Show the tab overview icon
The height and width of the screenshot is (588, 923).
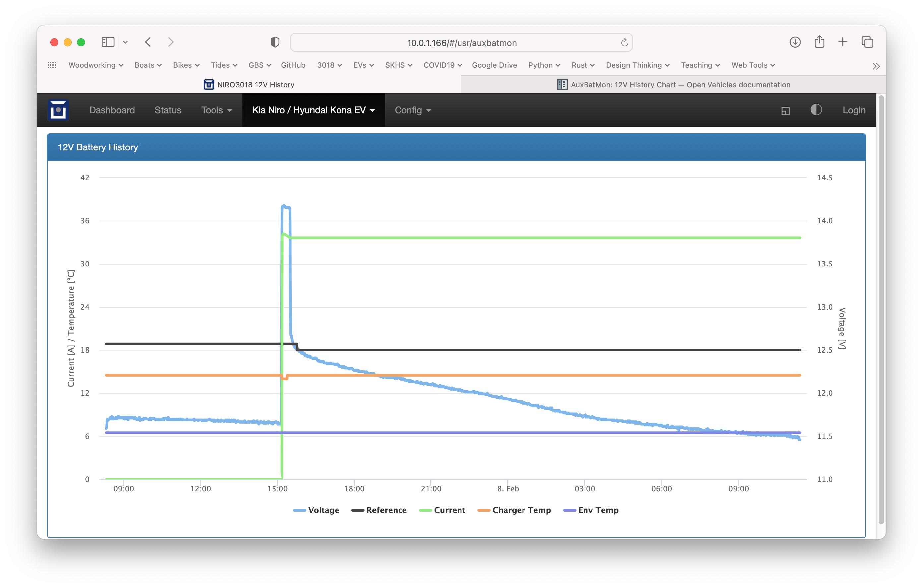click(x=867, y=42)
